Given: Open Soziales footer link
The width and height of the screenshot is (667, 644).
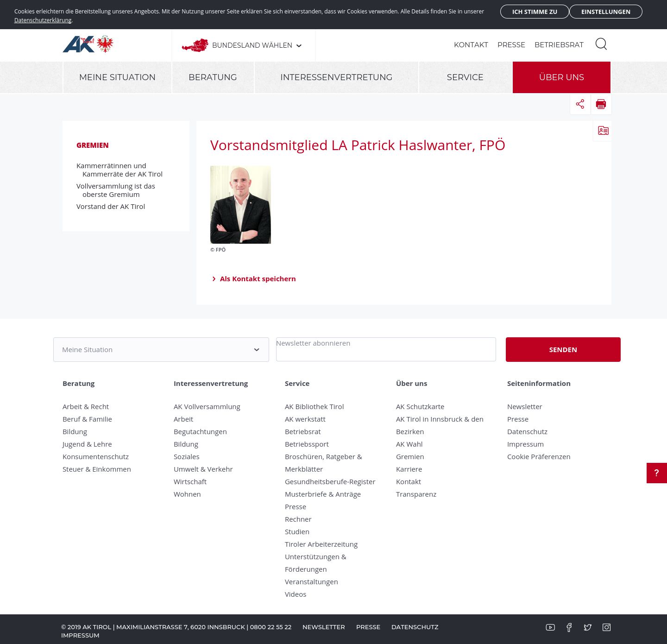Looking at the screenshot, I should (187, 456).
